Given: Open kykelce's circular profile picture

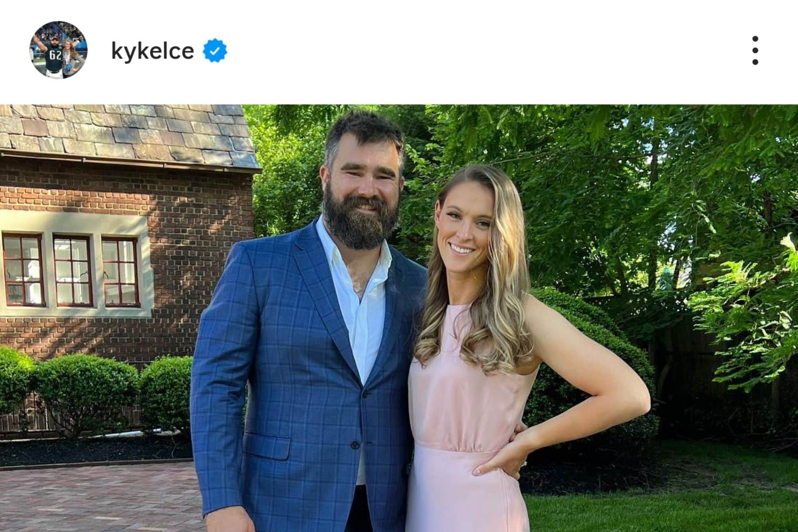Looking at the screenshot, I should pyautogui.click(x=57, y=50).
